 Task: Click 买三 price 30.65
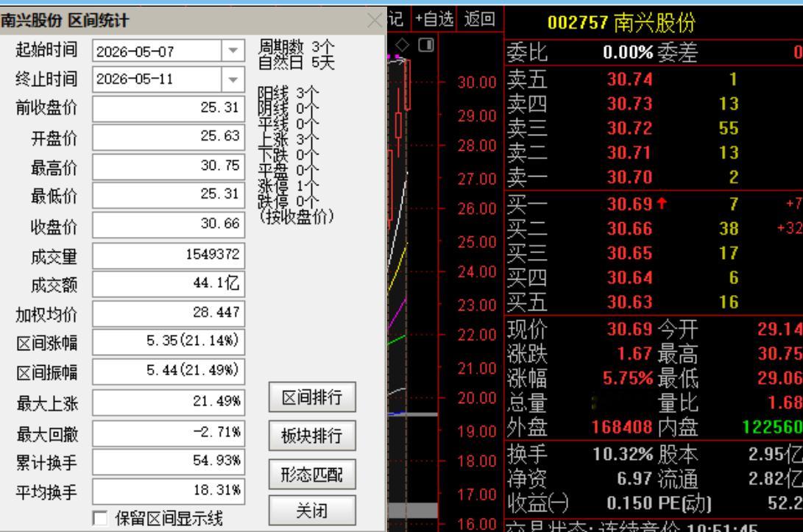pos(630,253)
